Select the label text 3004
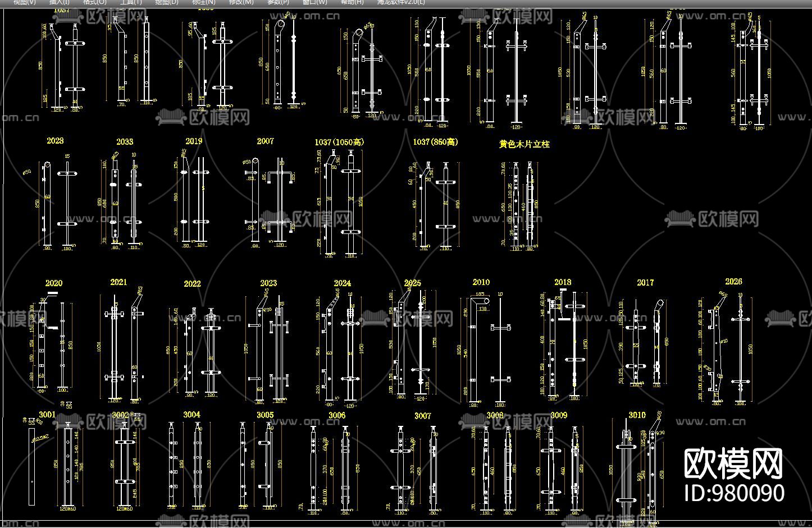Screen dimensions: 812x528 tap(191, 415)
